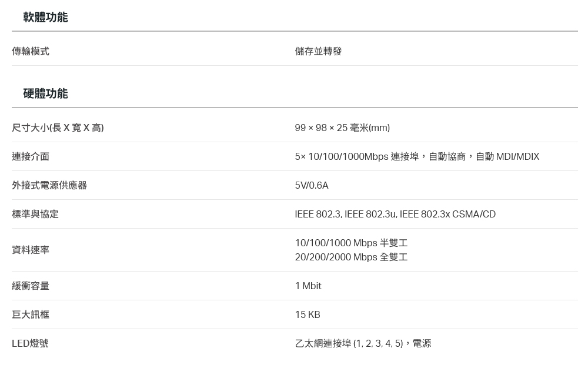The width and height of the screenshot is (588, 365).
Task: Click the IEEE 802.3 standards text
Action: coord(395,215)
